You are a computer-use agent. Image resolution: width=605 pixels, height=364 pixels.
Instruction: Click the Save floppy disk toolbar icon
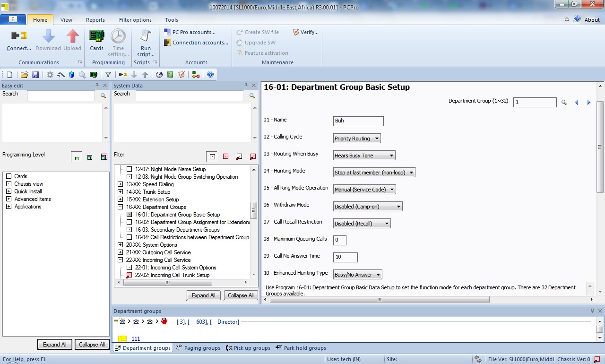(x=35, y=75)
